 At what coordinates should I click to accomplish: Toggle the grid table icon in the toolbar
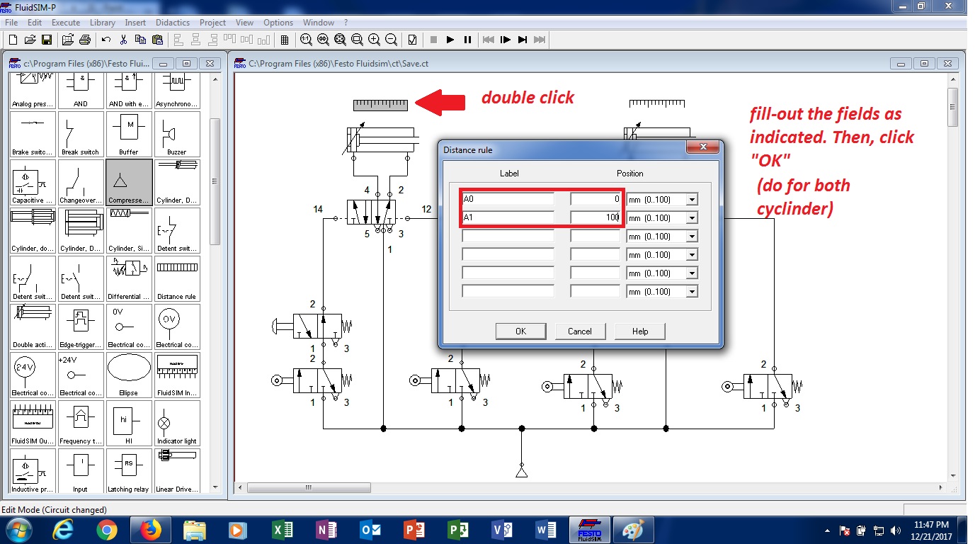[x=285, y=40]
